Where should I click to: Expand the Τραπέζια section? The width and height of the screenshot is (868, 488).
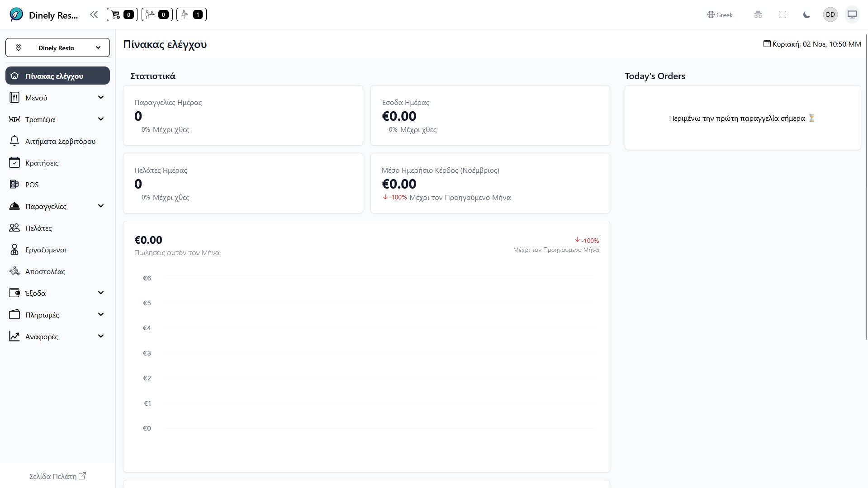pyautogui.click(x=57, y=119)
